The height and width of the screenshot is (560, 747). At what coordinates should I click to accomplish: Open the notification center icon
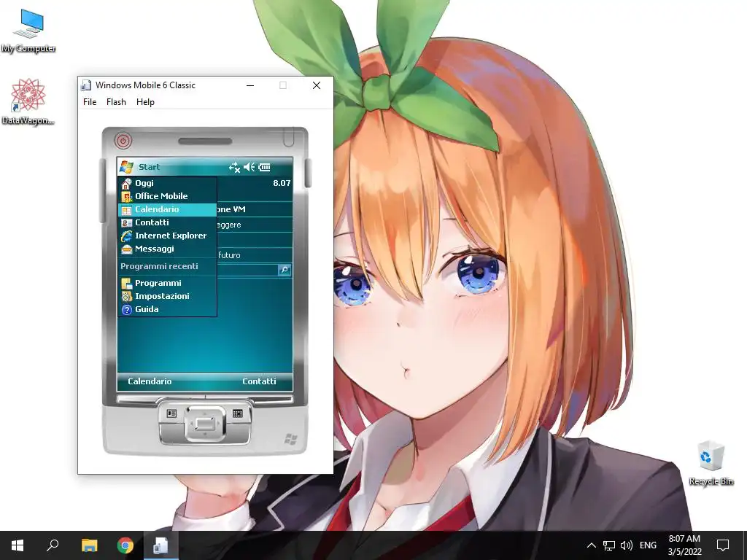point(723,545)
